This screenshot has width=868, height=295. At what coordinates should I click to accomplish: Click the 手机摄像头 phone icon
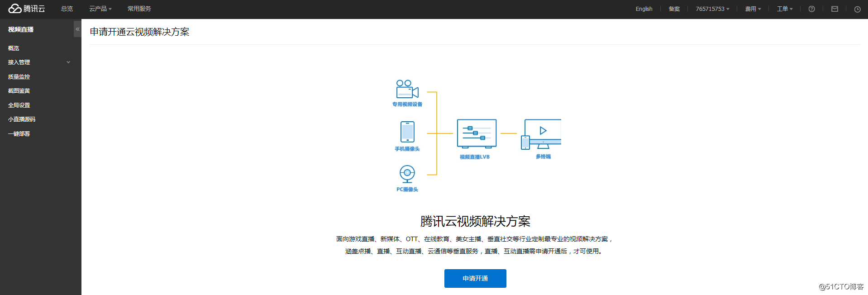(x=407, y=132)
